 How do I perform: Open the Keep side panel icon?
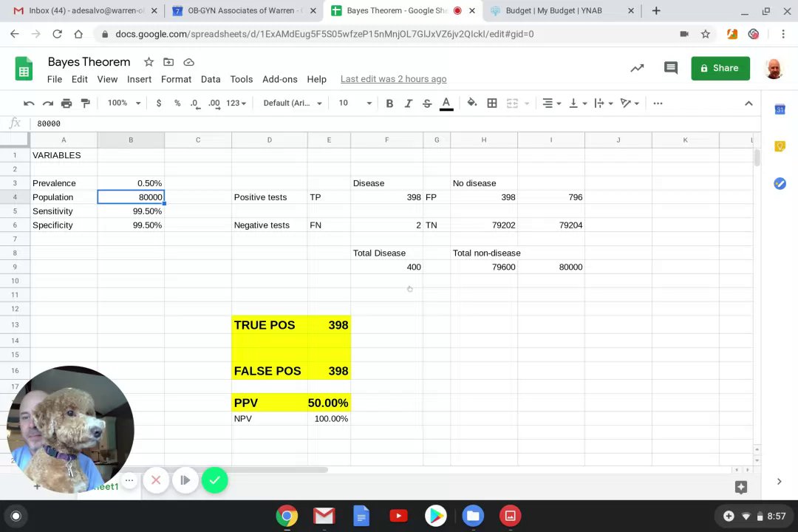(780, 146)
